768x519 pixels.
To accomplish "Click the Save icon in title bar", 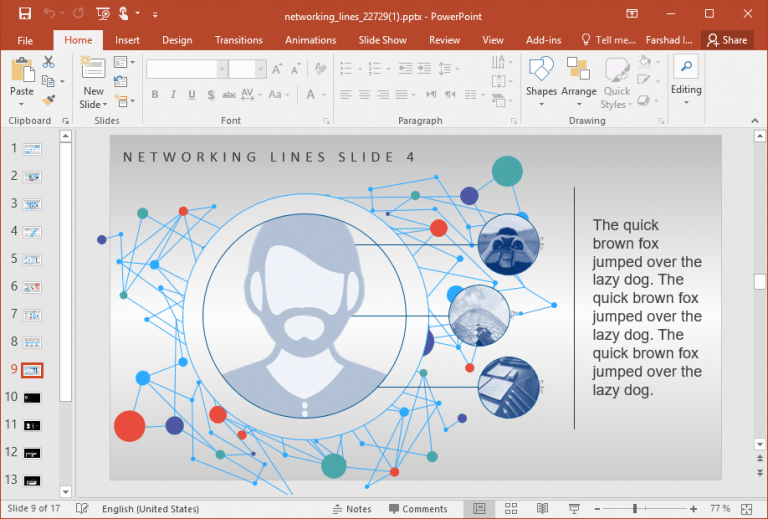I will pos(25,14).
